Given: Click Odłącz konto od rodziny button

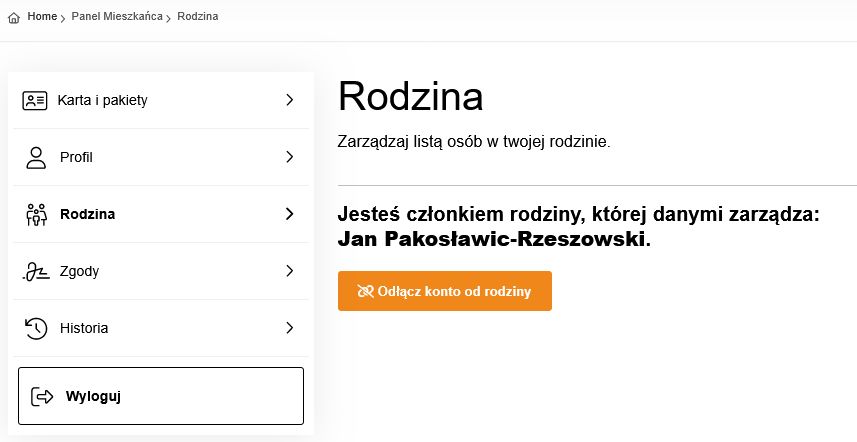Looking at the screenshot, I should click(x=445, y=291).
